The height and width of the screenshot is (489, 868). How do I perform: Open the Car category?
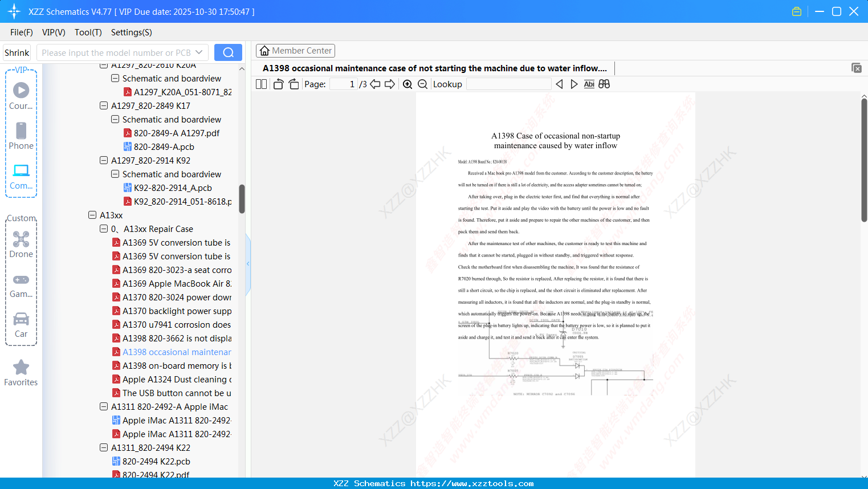(x=21, y=325)
